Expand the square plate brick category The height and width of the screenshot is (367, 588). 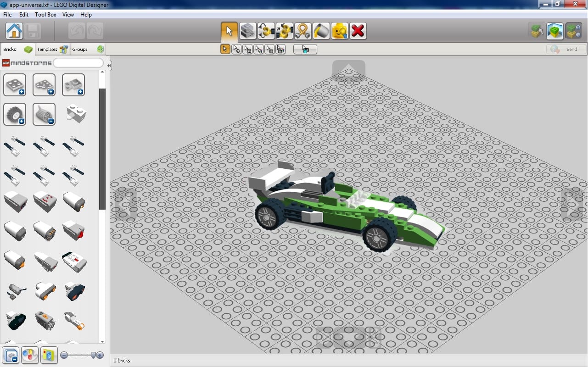[15, 85]
